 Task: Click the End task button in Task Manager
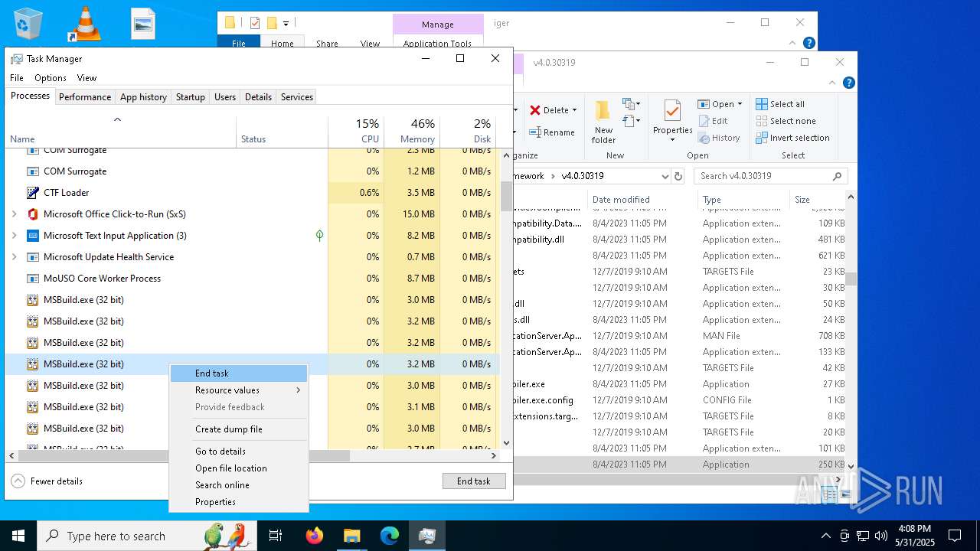(x=474, y=481)
